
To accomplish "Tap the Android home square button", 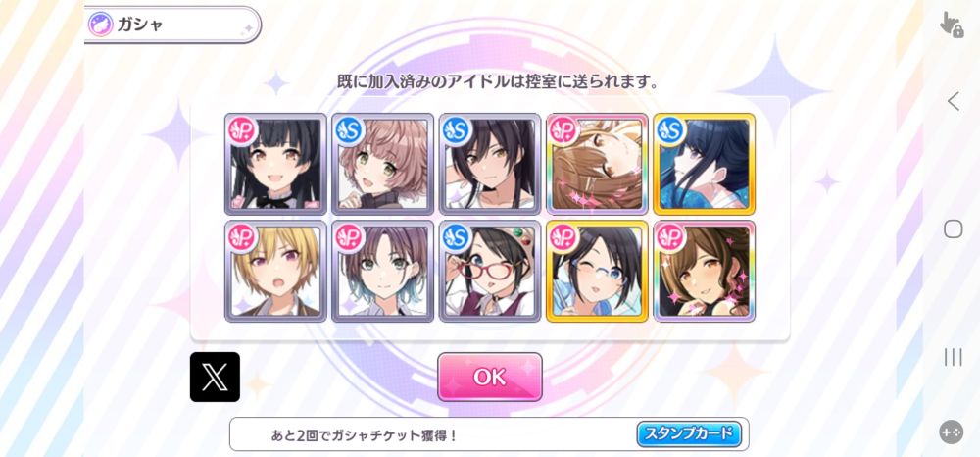I will [x=954, y=229].
